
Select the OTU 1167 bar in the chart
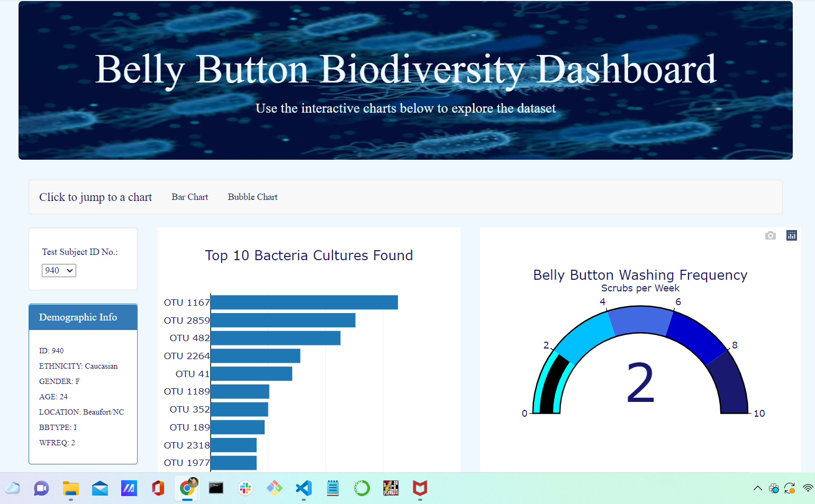tap(304, 302)
